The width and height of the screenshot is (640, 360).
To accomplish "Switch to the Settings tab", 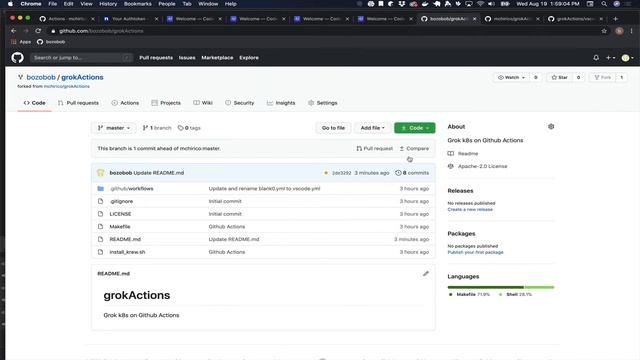I will coord(323,103).
